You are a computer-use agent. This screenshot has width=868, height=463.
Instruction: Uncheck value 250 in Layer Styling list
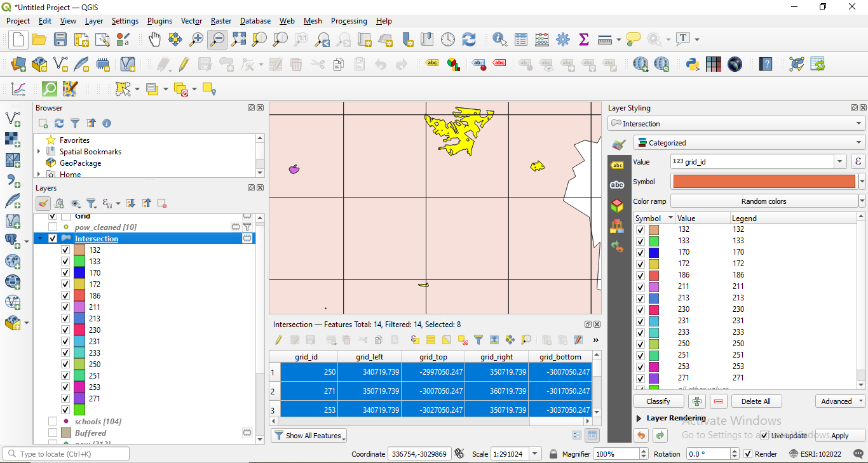[x=641, y=344]
